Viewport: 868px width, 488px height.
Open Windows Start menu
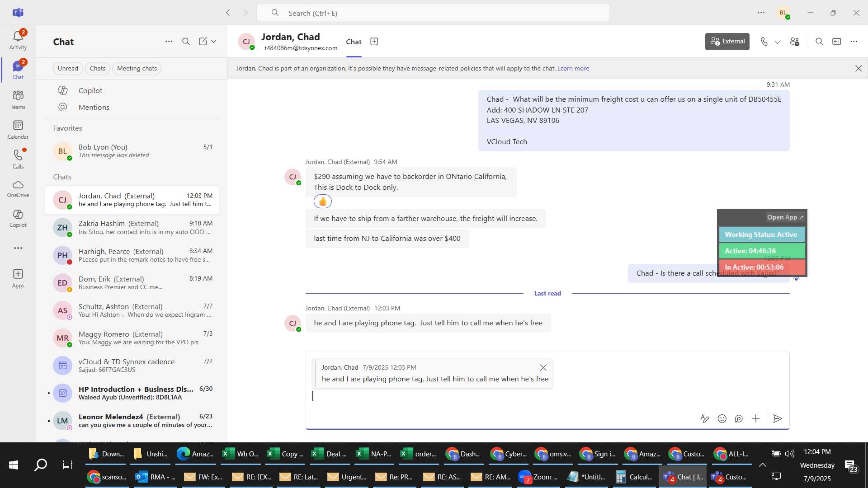(14, 465)
